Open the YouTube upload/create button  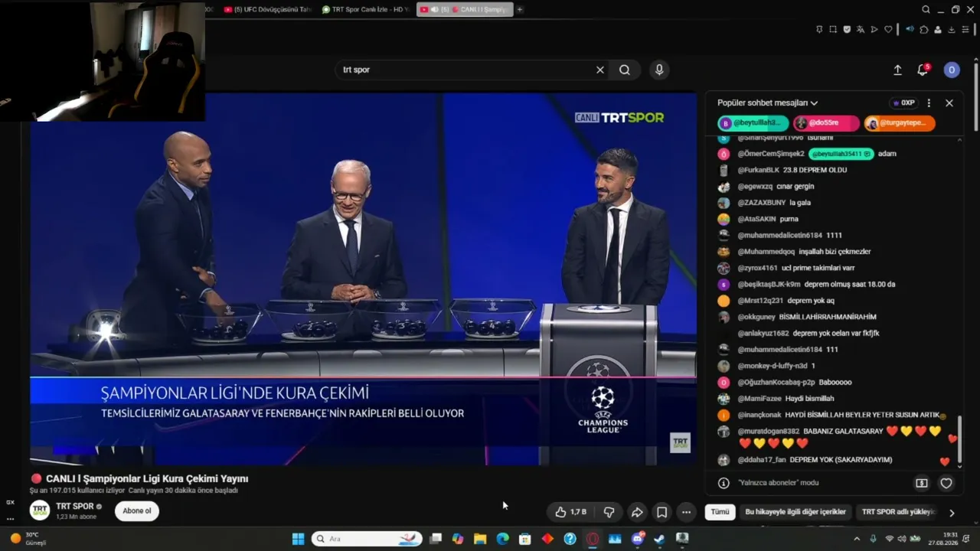point(897,70)
